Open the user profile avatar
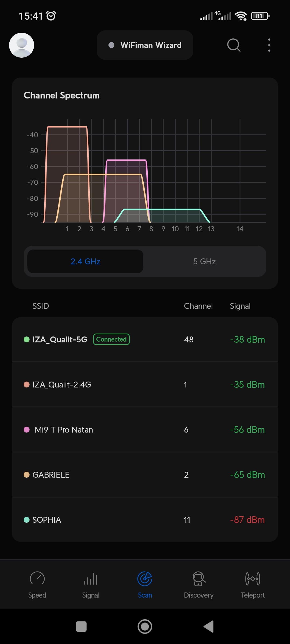The image size is (290, 644). tap(21, 45)
